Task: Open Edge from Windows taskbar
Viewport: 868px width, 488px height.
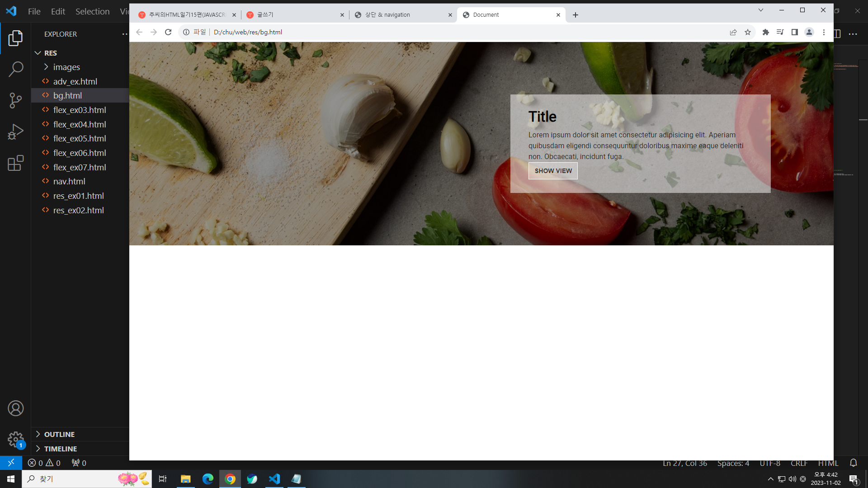Action: 208,479
